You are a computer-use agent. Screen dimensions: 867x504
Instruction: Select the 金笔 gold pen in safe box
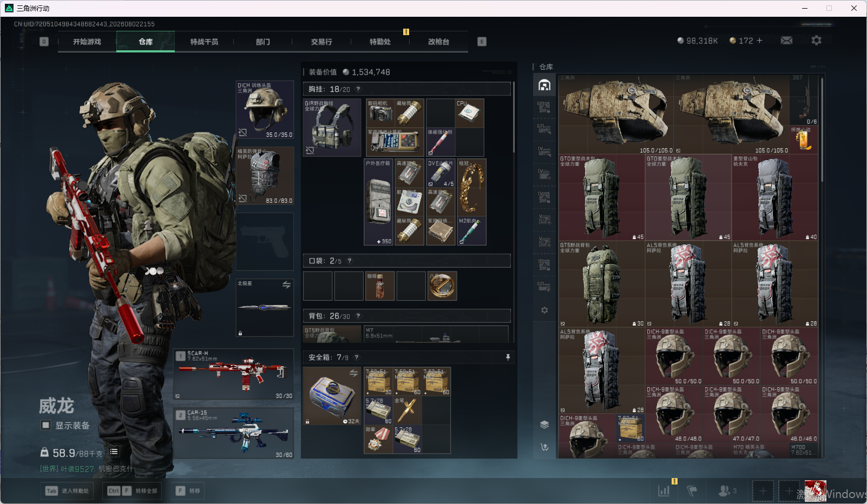tap(408, 410)
